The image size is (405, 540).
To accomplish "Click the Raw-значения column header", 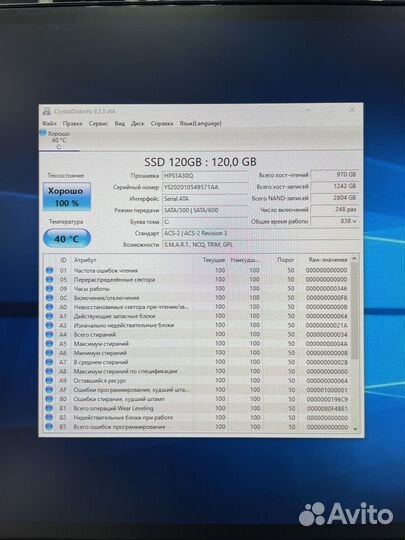I will pos(328,260).
